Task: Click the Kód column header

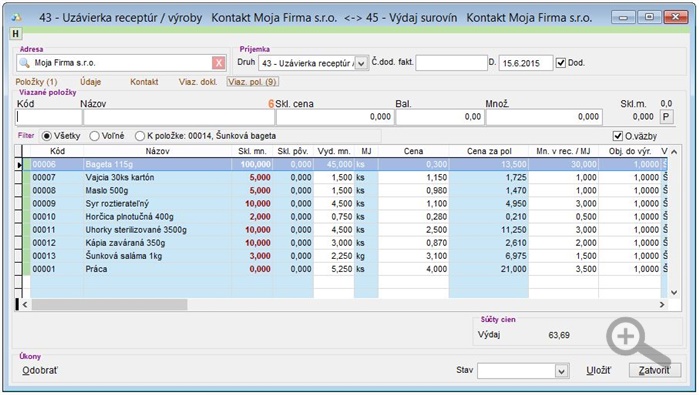Action: 57,152
